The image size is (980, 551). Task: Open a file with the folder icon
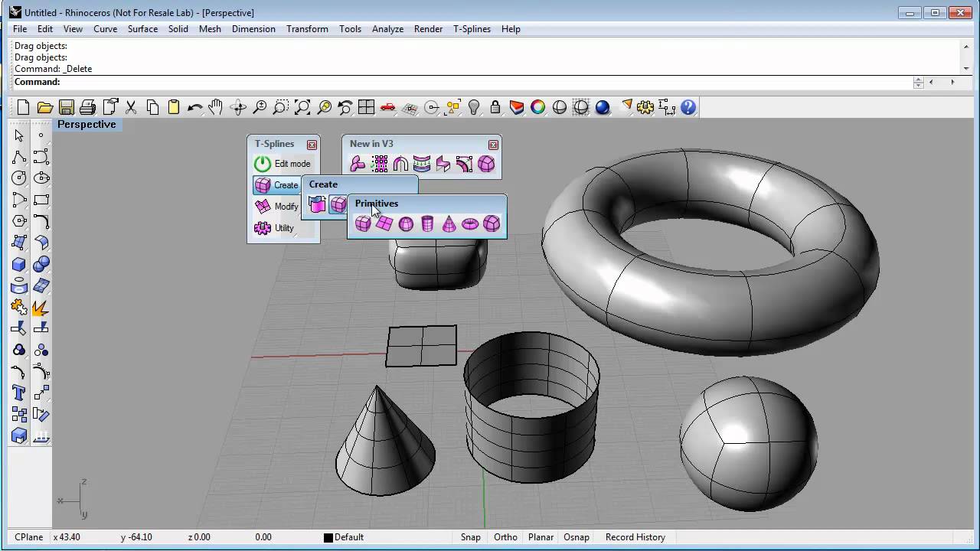point(45,107)
